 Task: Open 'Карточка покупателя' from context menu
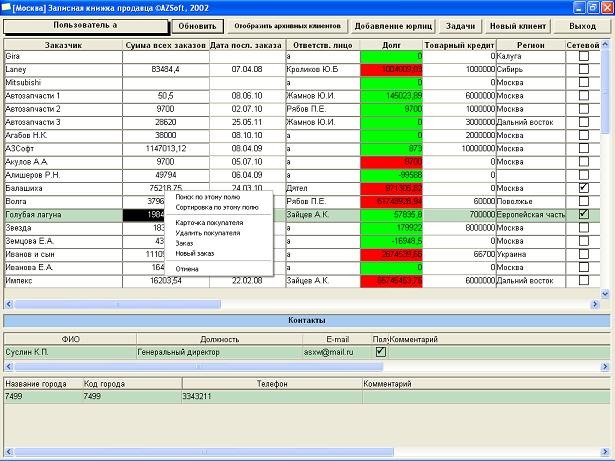point(214,223)
